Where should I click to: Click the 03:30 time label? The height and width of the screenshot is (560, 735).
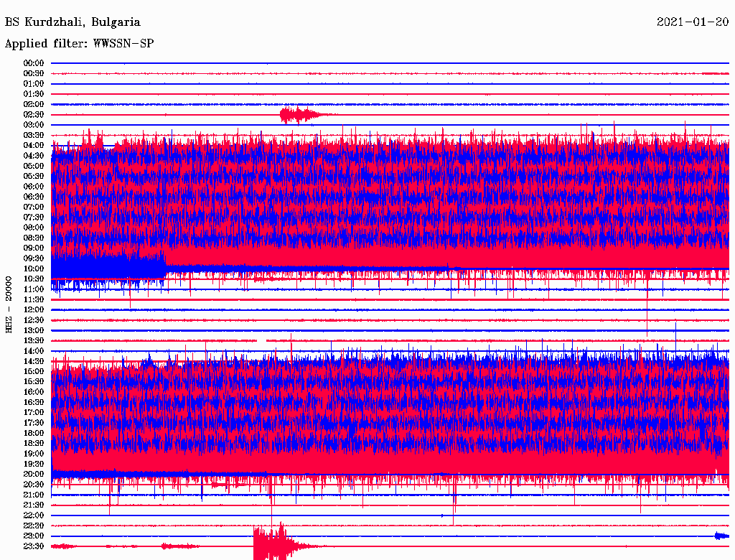(x=34, y=135)
